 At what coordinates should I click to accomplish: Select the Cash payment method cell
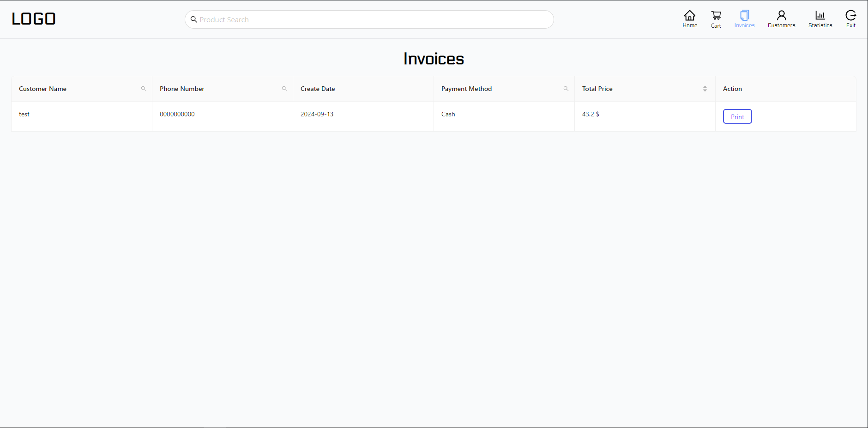pyautogui.click(x=448, y=115)
